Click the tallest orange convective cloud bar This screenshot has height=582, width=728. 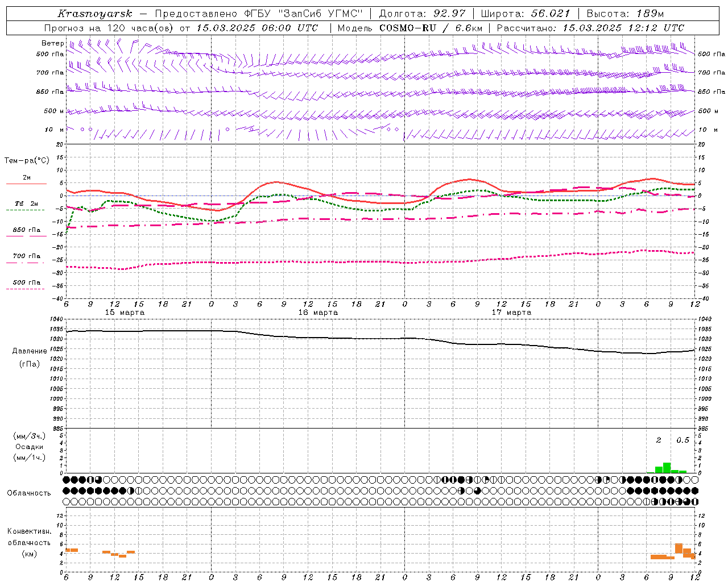679,549
